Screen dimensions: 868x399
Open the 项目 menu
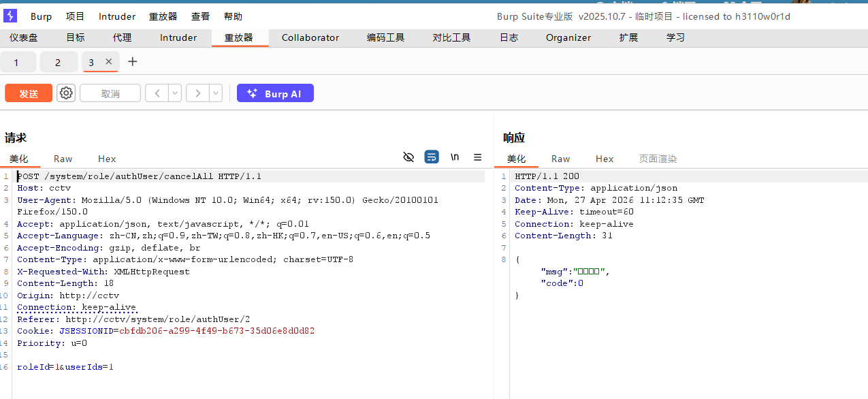coord(76,16)
